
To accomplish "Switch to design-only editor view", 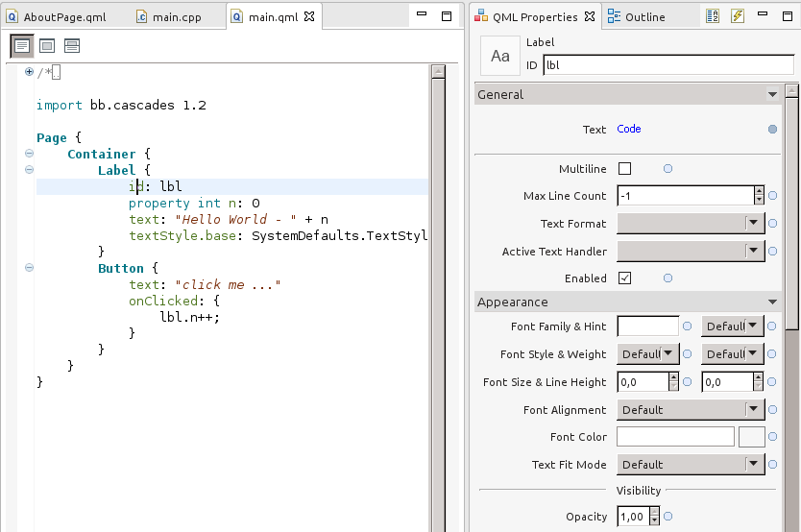I will click(x=47, y=45).
